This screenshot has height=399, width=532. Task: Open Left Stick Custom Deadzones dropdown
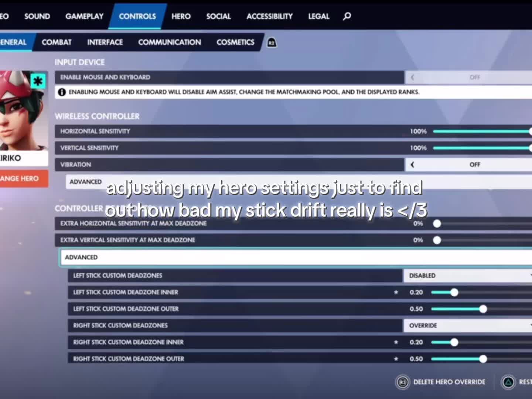[467, 276]
